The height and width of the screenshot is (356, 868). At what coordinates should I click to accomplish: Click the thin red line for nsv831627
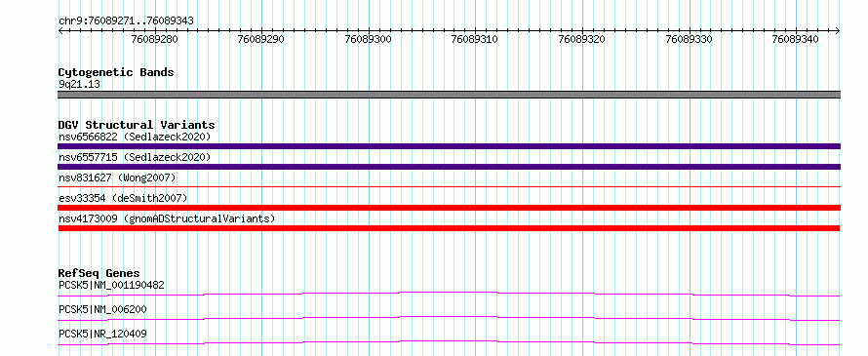point(449,187)
